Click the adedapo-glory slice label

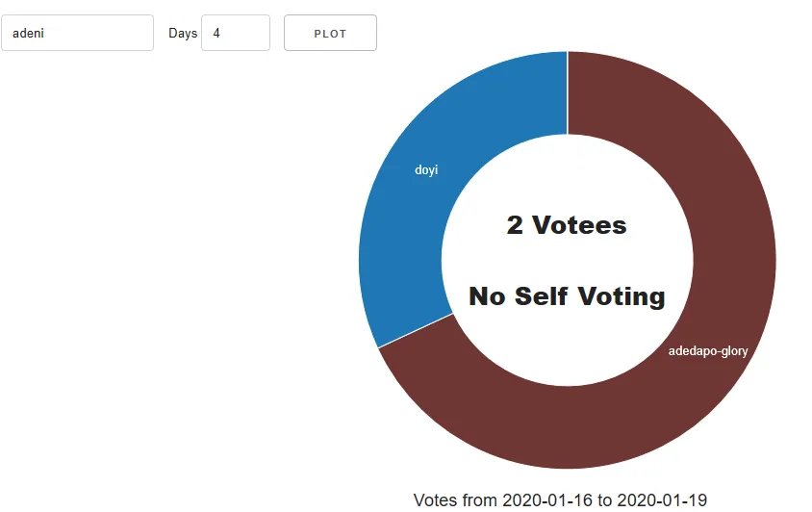point(708,351)
